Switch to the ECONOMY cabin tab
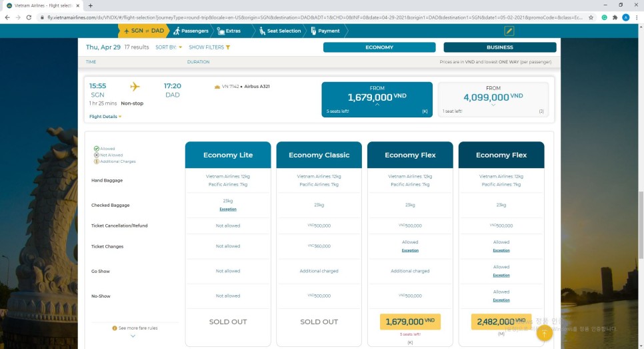This screenshot has height=349, width=644. click(379, 47)
